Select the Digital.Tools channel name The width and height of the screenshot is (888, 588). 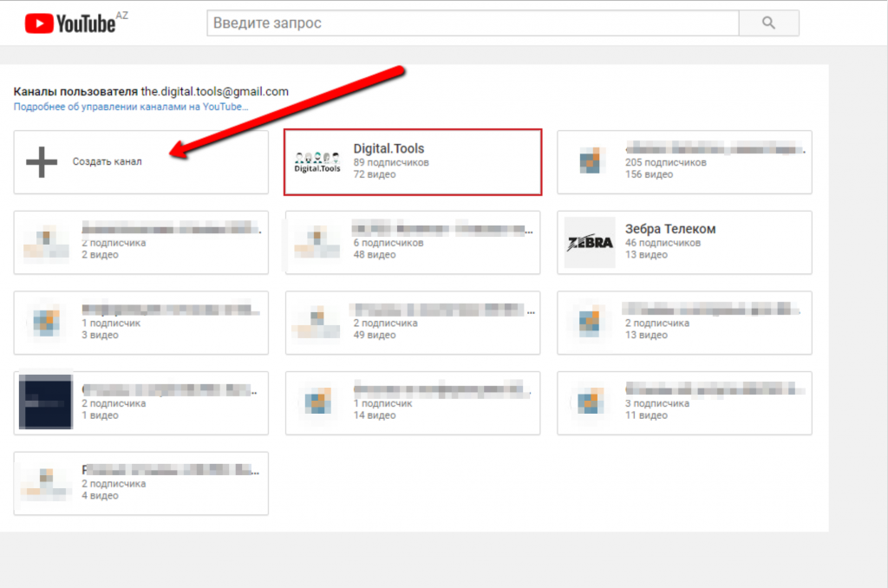[388, 148]
